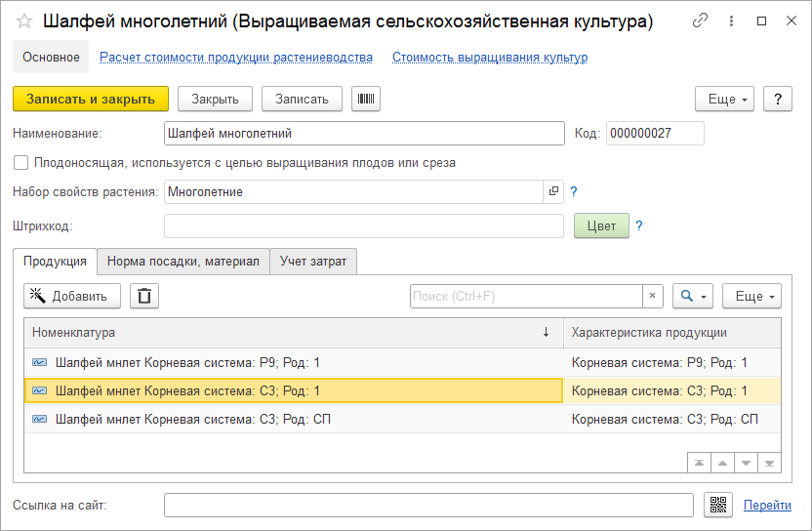Image resolution: width=812 pixels, height=531 pixels.
Task: Open the barcode button in the toolbar
Action: pos(366,99)
